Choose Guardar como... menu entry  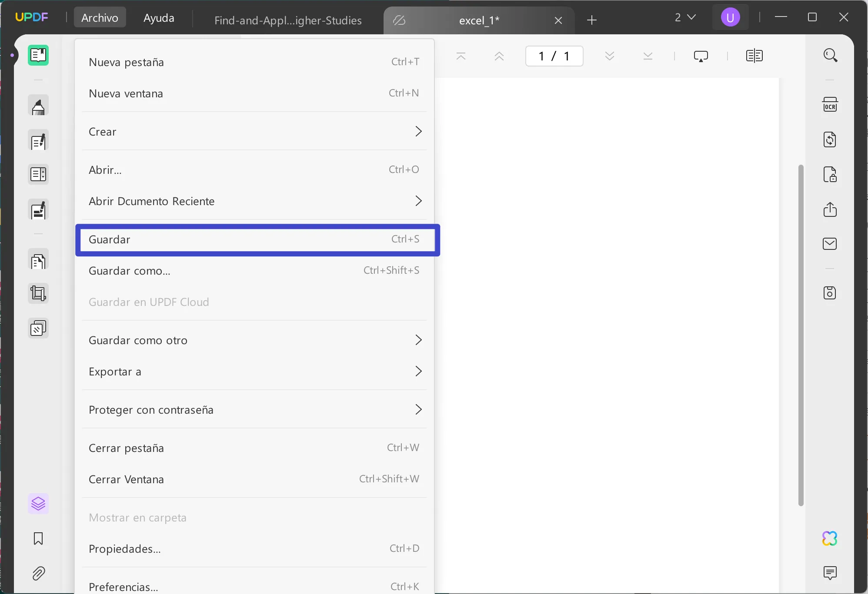click(254, 271)
